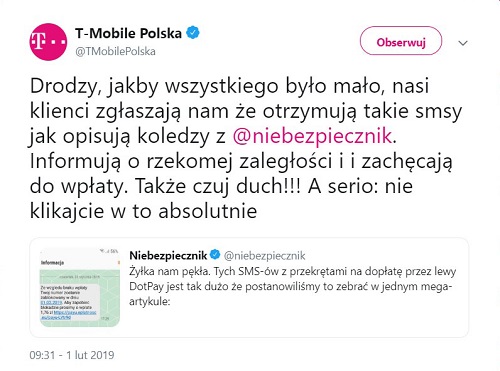Click 'Informacja' header in SMS screenshot

52,263
